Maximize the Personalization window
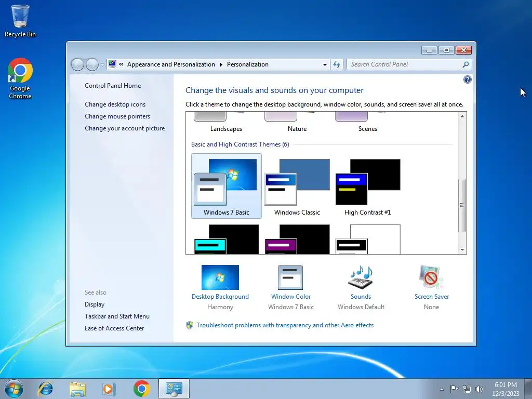Screen dimensions: 532x399 point(446,50)
